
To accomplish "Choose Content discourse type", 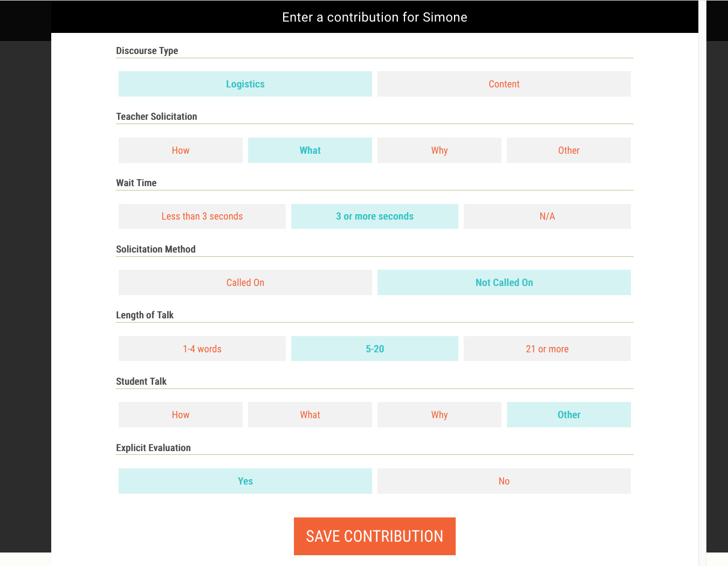I will point(504,84).
